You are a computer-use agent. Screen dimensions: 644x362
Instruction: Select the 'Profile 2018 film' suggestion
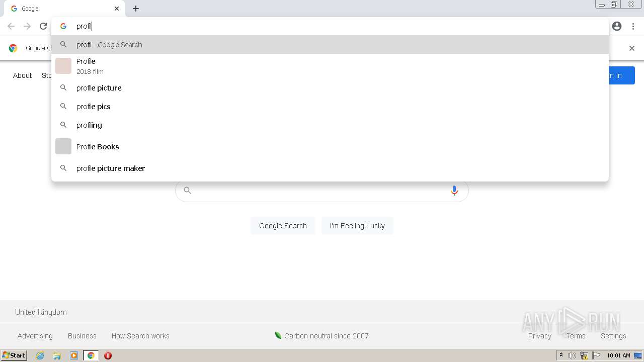pos(330,66)
